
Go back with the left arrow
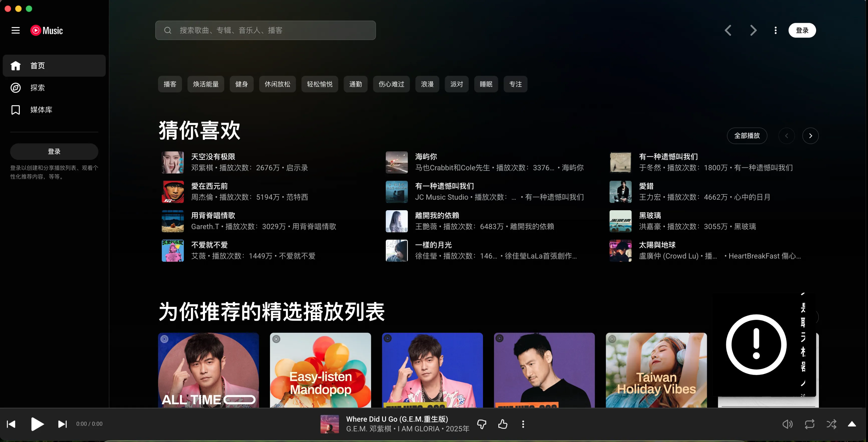point(728,30)
